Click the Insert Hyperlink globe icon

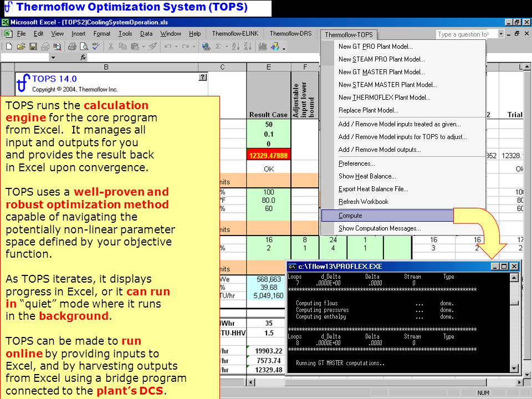pos(206,47)
